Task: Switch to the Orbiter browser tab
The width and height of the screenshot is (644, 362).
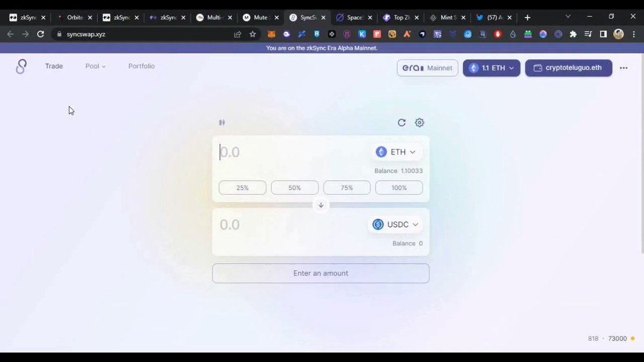Action: (x=75, y=17)
